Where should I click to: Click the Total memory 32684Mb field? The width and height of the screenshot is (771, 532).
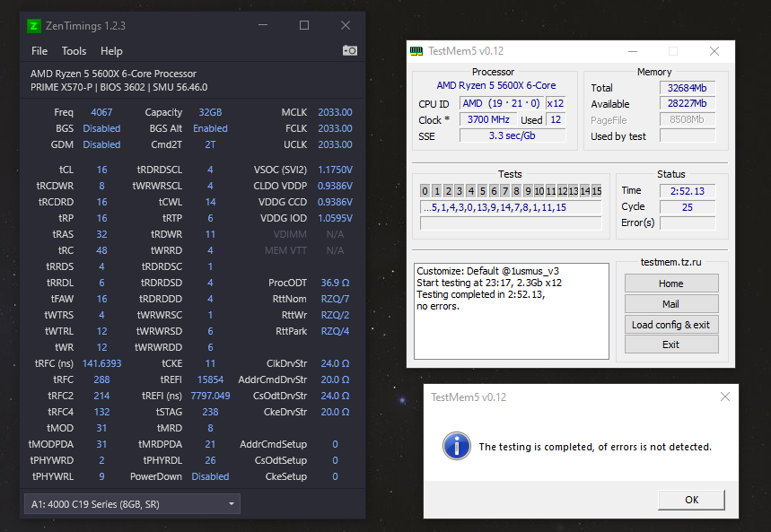(688, 88)
